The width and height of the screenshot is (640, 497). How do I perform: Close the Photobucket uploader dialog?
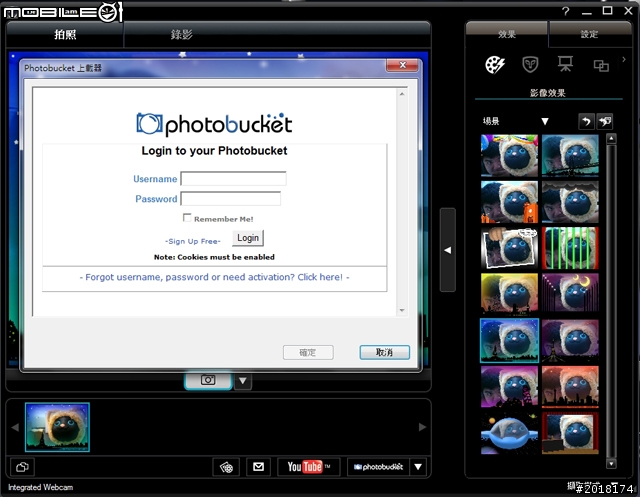[402, 65]
